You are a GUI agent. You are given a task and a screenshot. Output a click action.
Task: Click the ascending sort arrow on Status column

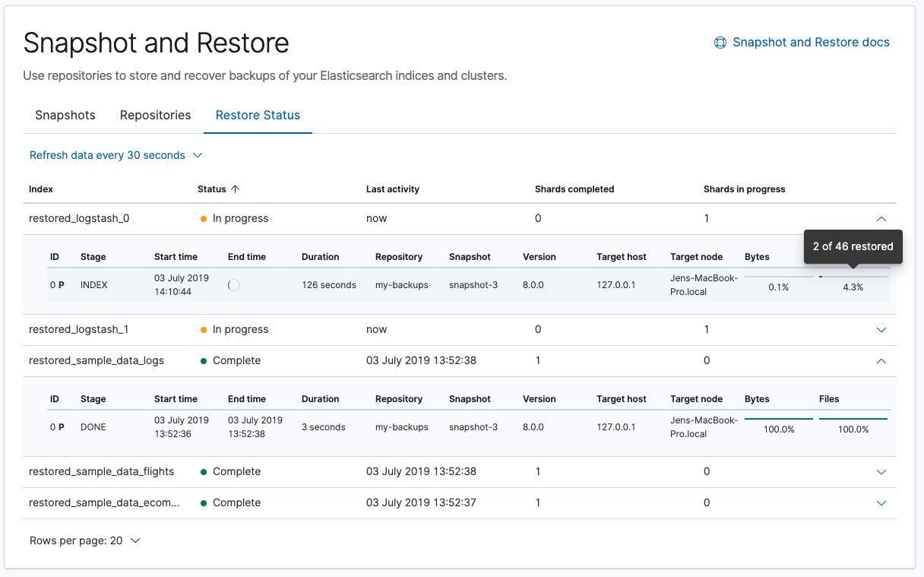(236, 189)
